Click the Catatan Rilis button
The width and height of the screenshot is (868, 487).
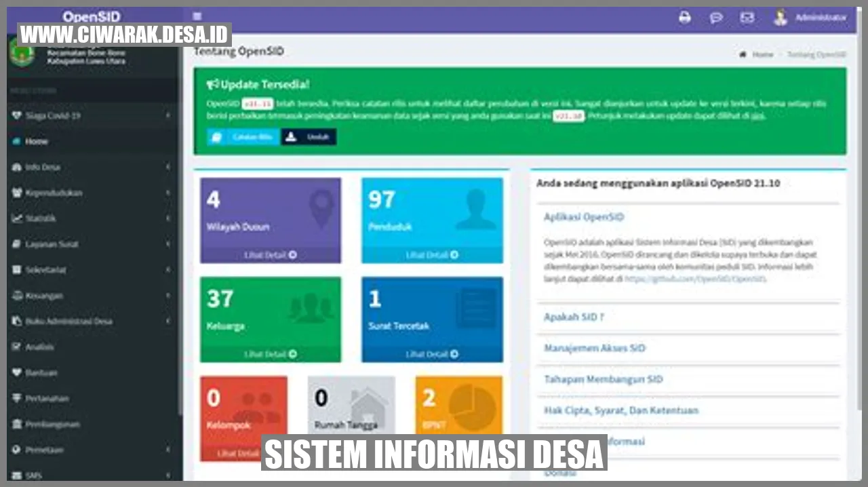tap(243, 137)
